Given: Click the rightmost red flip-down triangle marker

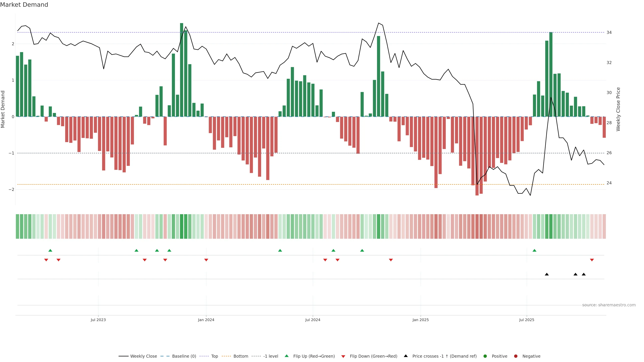Looking at the screenshot, I should [x=592, y=260].
